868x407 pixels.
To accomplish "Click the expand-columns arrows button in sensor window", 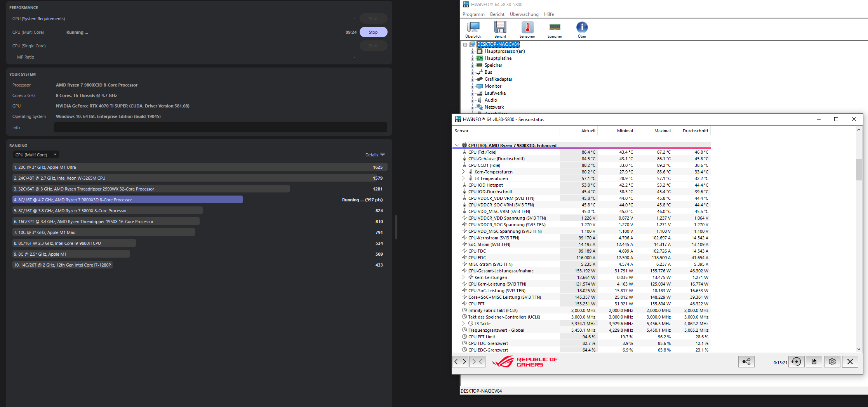I will 460,362.
